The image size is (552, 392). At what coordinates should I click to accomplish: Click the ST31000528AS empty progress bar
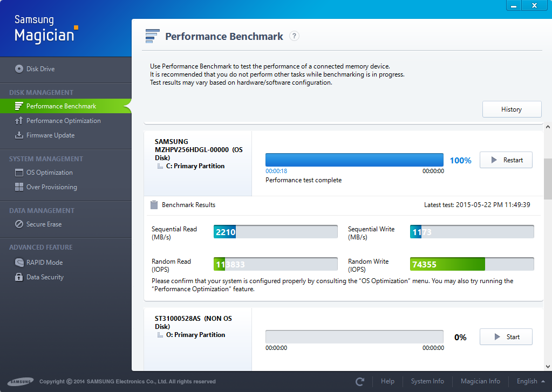(x=354, y=337)
